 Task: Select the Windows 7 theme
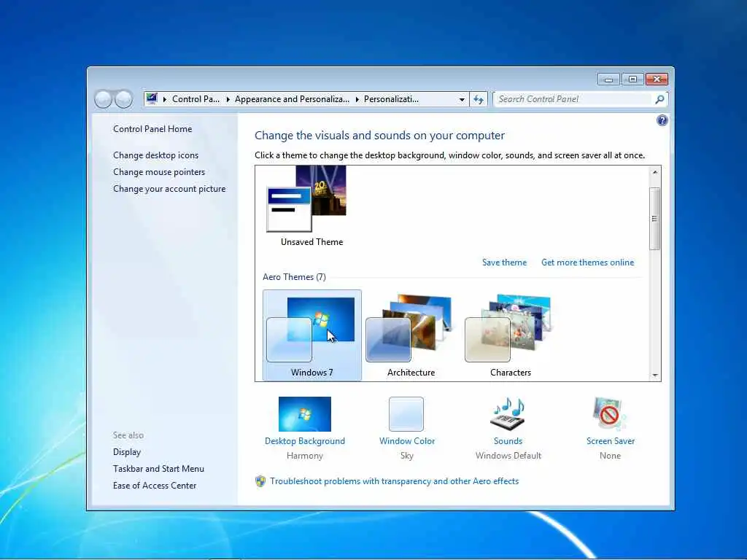pos(312,335)
